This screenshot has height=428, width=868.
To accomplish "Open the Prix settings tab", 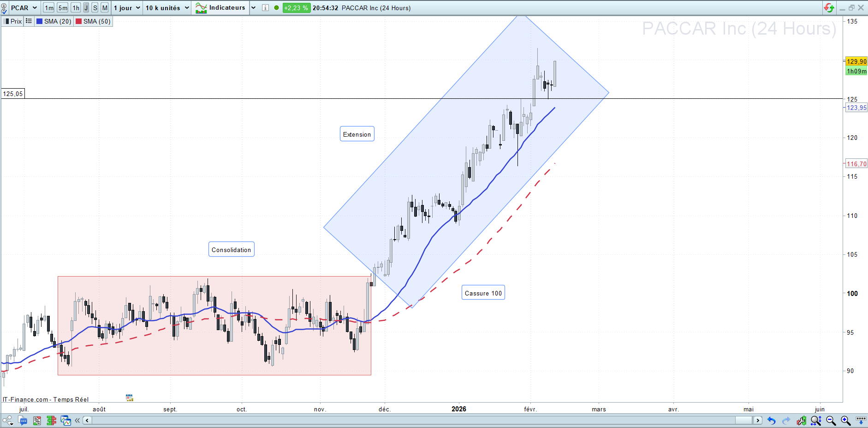I will (13, 21).
